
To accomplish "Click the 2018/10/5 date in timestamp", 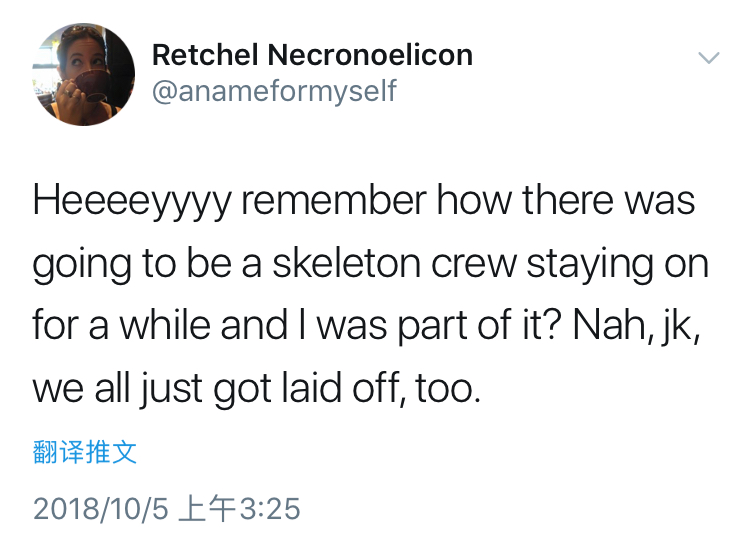I will click(x=99, y=508).
